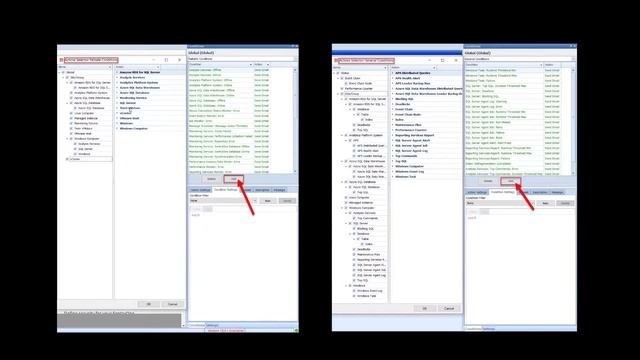Open the Condition Settings tab in left screenshot
This screenshot has height=360, width=640.
(226, 190)
